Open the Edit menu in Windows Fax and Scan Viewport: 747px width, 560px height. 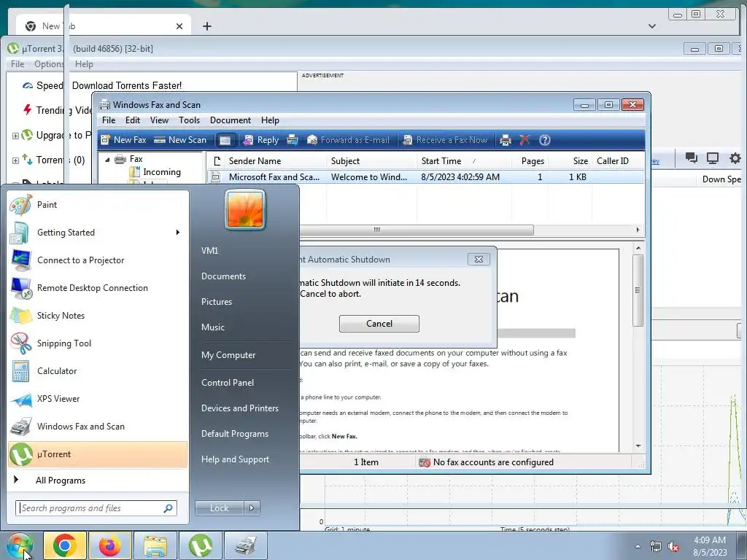(x=133, y=120)
